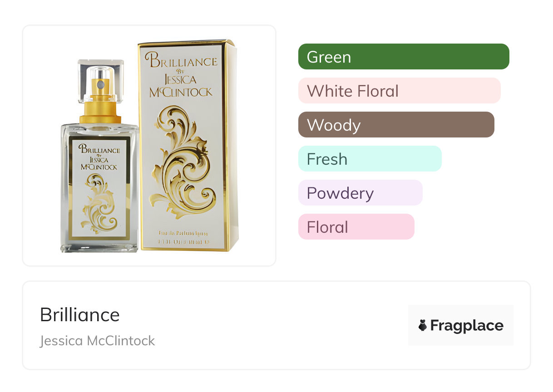Click the Brilliance name printed on the box
Image resolution: width=553 pixels, height=392 pixels.
(181, 61)
